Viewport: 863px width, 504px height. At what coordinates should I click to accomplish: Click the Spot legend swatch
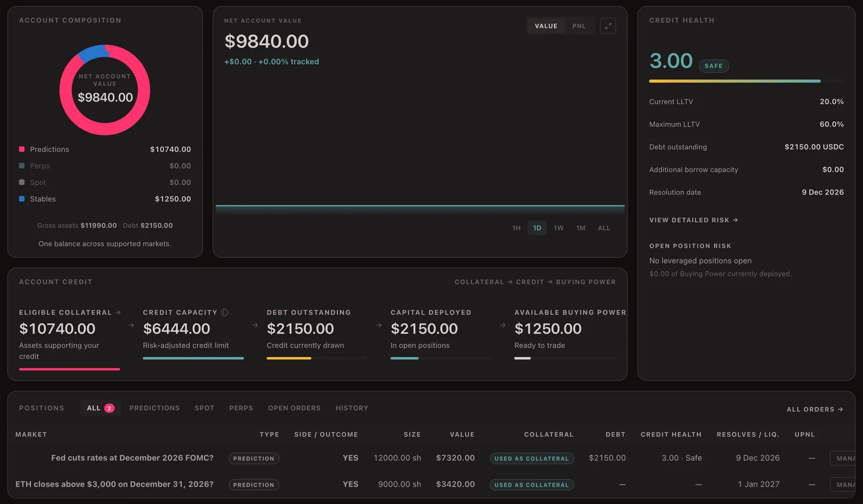click(22, 183)
